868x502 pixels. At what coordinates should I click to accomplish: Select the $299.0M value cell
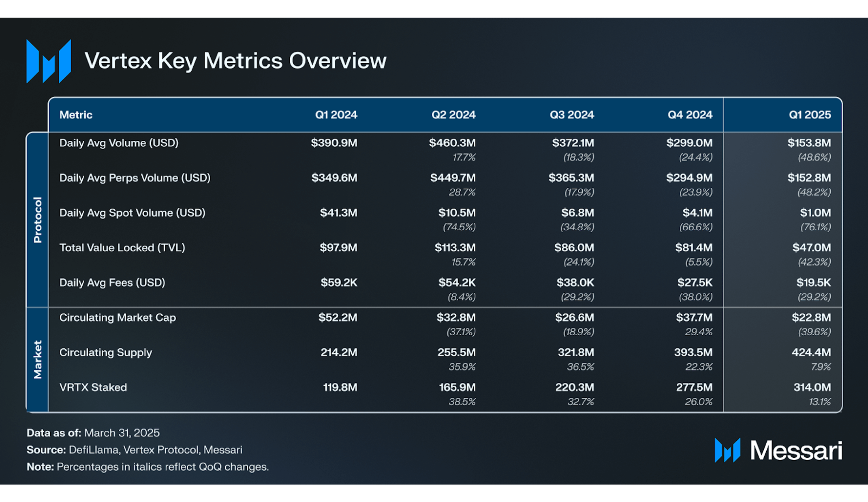point(689,143)
